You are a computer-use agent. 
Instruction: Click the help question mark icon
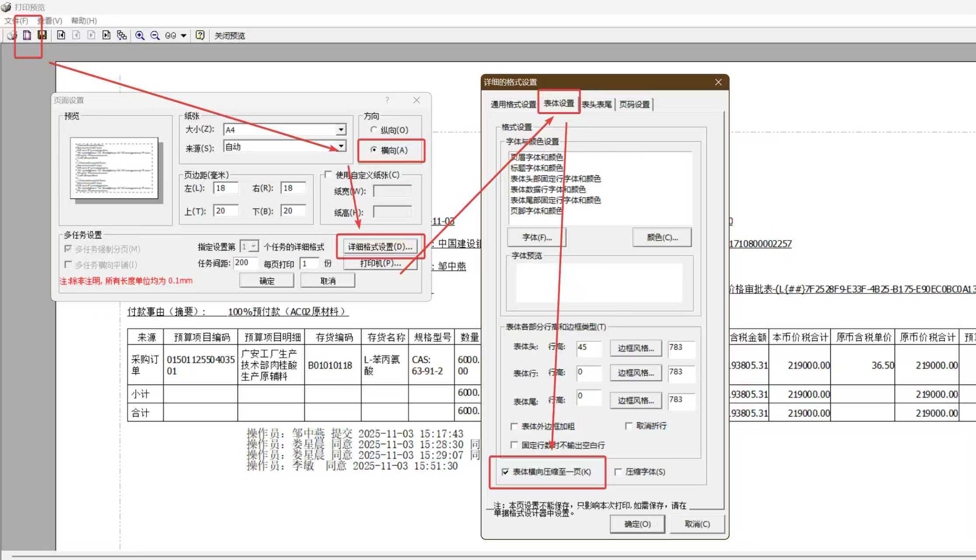[200, 35]
